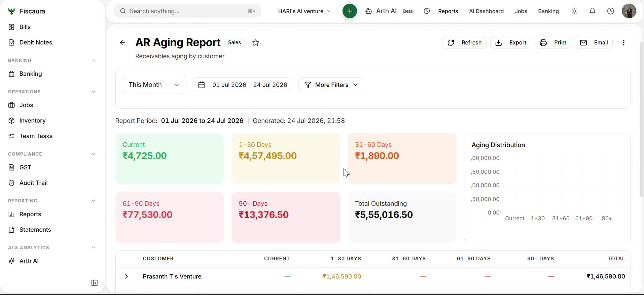Click the clock icon near the avatar
644x295 pixels.
pos(611,11)
